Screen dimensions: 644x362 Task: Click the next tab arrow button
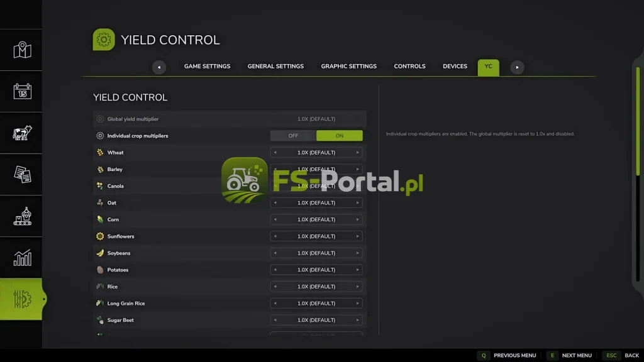517,67
